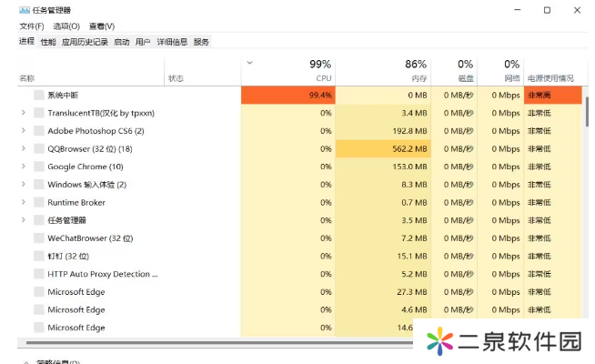Expand the Windows 输入体验 group

pos(24,185)
